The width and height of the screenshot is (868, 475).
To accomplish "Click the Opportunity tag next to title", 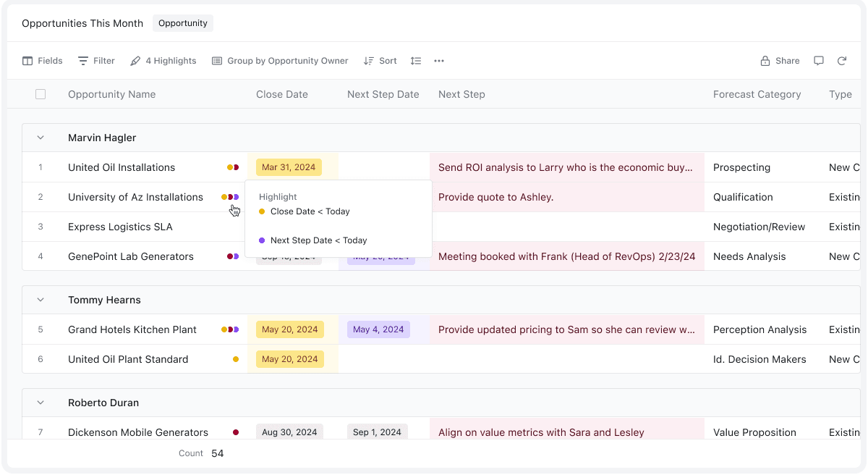I will tap(183, 23).
